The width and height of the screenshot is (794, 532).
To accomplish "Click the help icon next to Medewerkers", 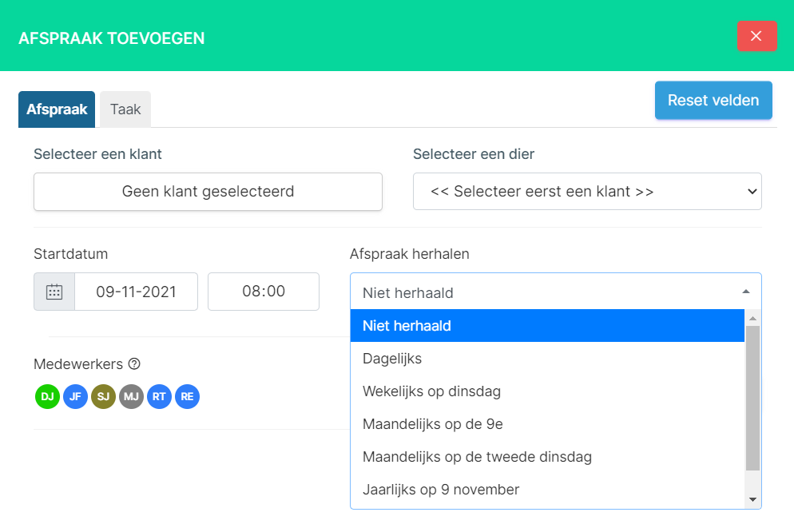I will point(134,363).
